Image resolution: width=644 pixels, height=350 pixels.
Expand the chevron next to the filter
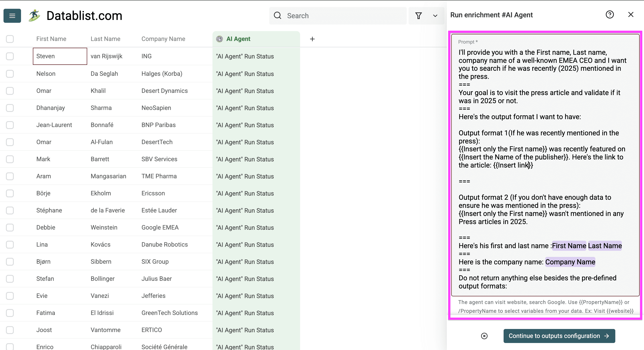tap(435, 16)
